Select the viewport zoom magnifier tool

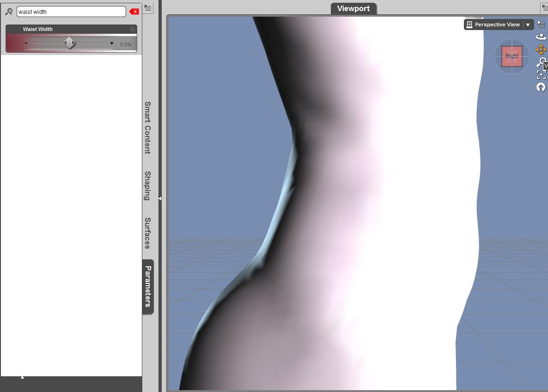541,62
